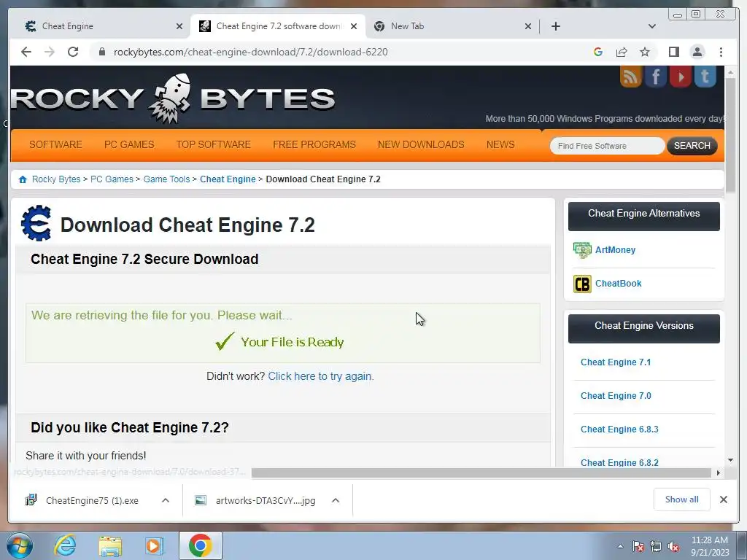Open the Windows Start menu

[x=20, y=545]
